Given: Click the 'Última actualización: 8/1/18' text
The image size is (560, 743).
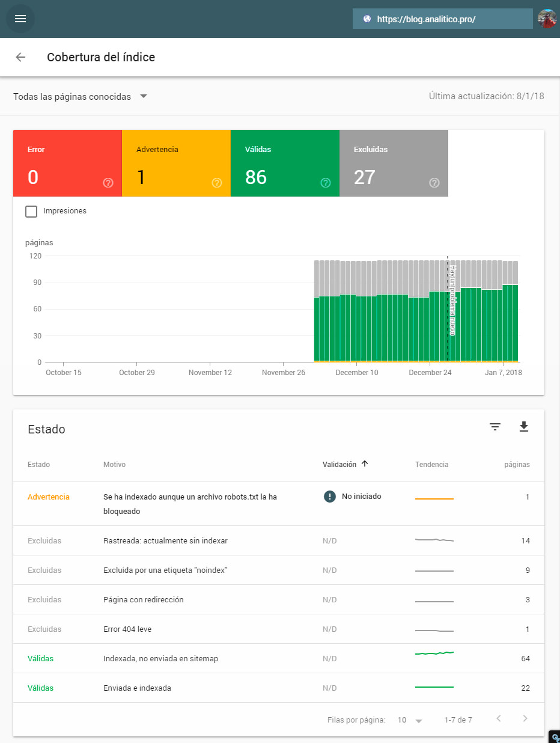Looking at the screenshot, I should pyautogui.click(x=487, y=96).
